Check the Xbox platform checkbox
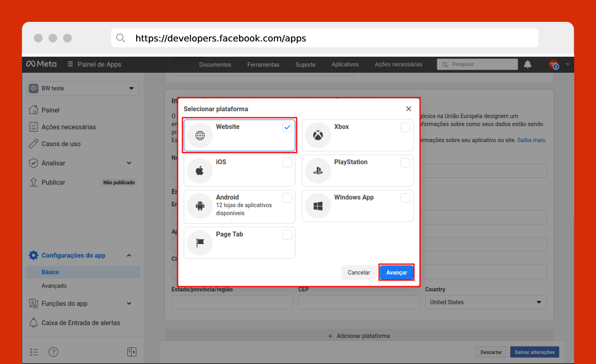 tap(405, 127)
